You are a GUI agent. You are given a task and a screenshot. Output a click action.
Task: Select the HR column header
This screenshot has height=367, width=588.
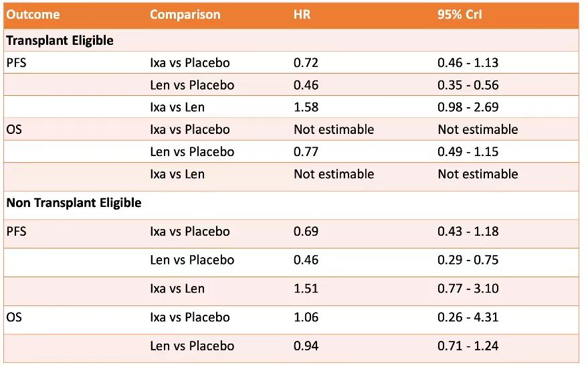[302, 15]
